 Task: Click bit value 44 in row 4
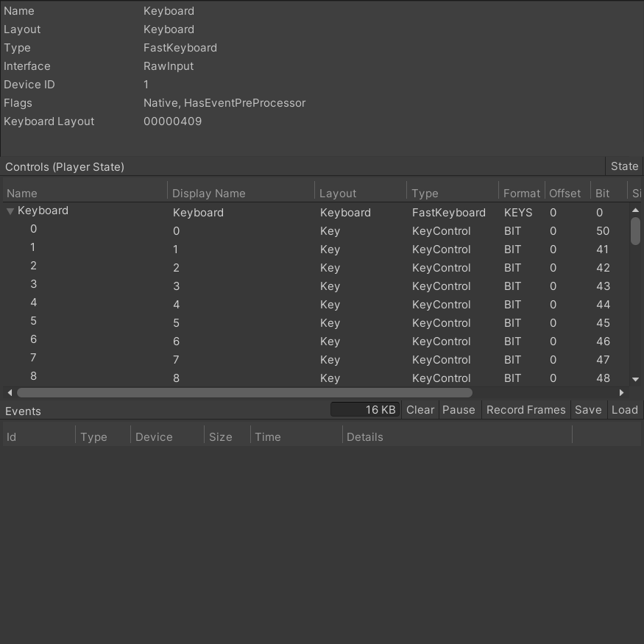click(603, 305)
